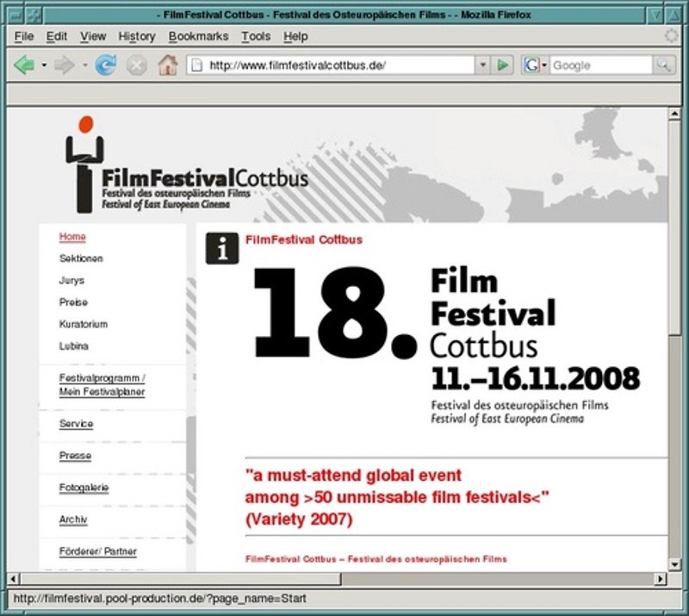Open the Presse link
This screenshot has width=689, height=616.
[x=75, y=456]
